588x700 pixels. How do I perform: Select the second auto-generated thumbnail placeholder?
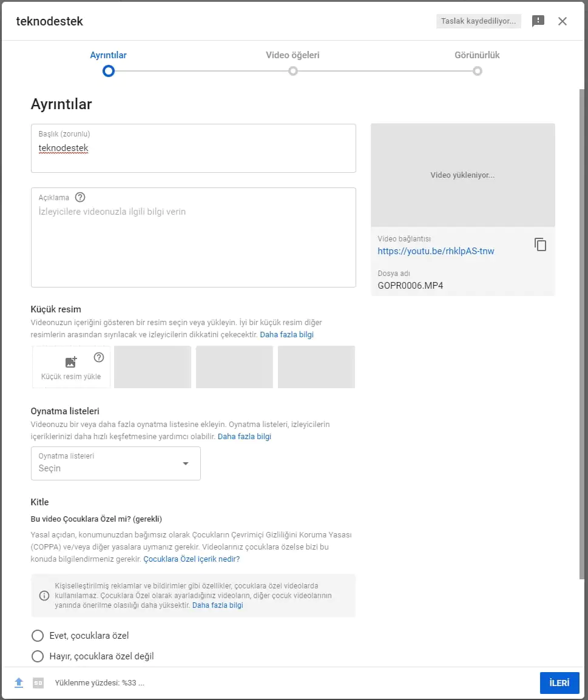coord(234,367)
